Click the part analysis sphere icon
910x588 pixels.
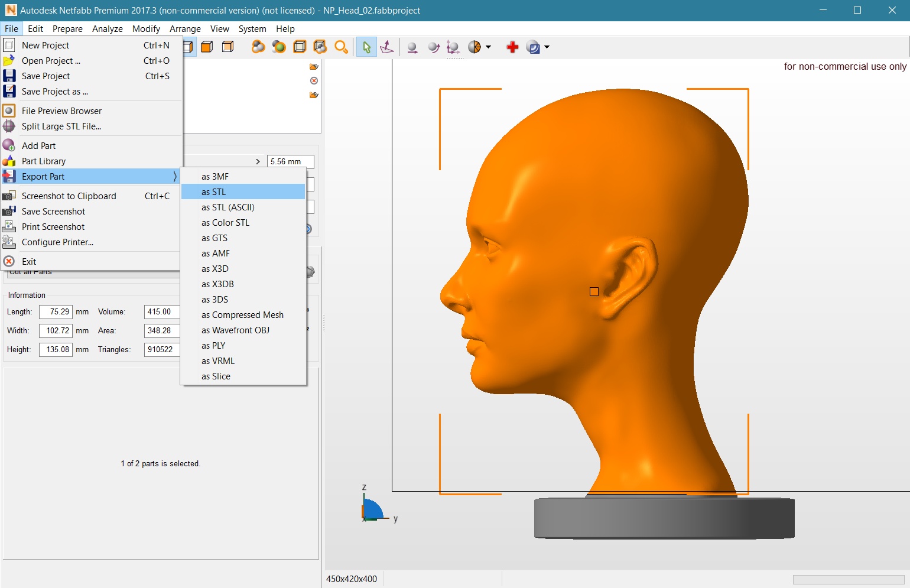click(x=533, y=47)
